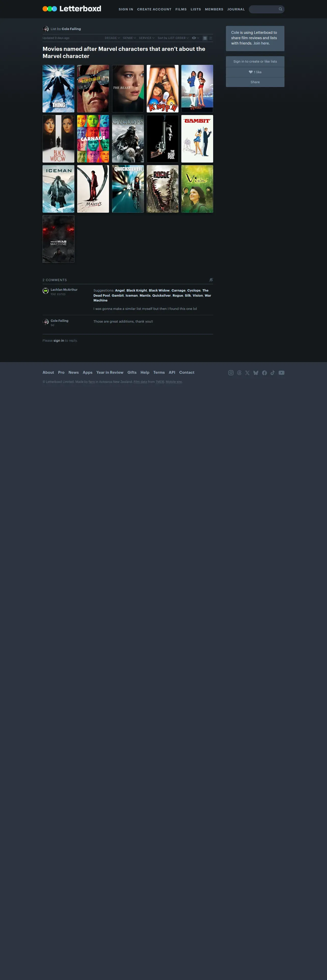This screenshot has width=327, height=980.
Task: Open The Dead Pool poster
Action: [162, 139]
